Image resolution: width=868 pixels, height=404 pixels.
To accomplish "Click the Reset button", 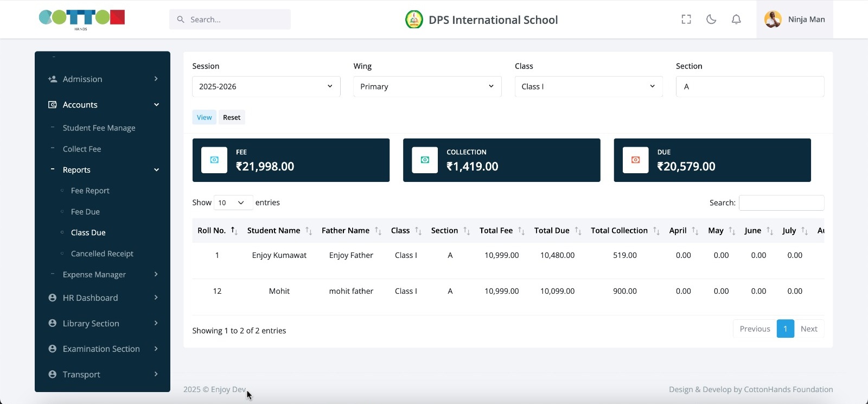I will 232,117.
